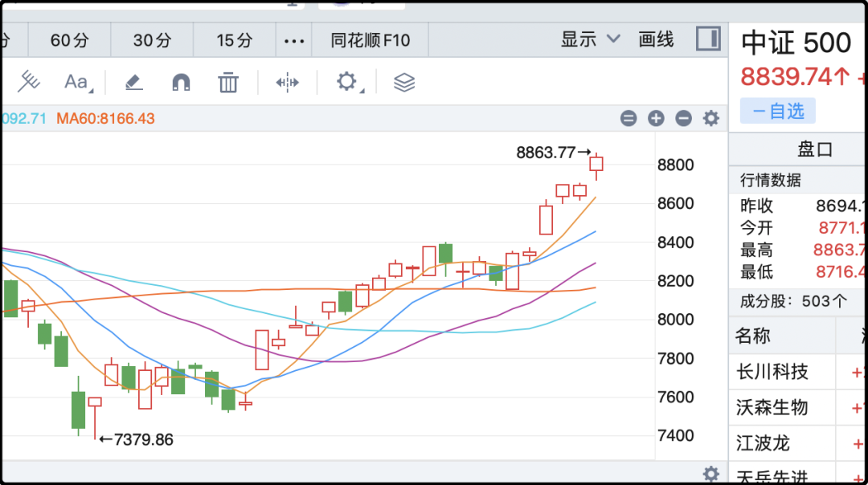Select the arrows-and-dashed-line measure icon
Screen dimensions: 868x485
tap(287, 83)
